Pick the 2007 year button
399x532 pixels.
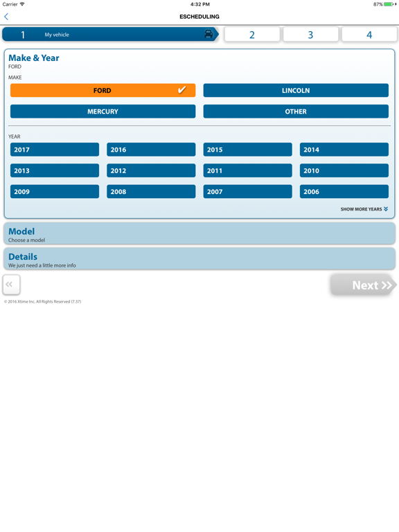[x=248, y=192]
